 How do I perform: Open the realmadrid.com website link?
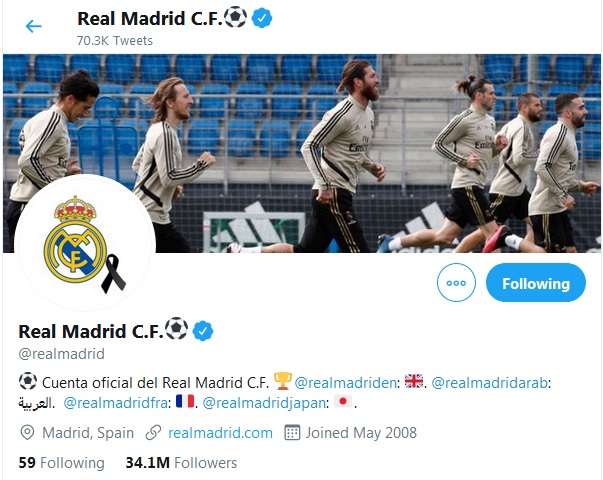[220, 433]
